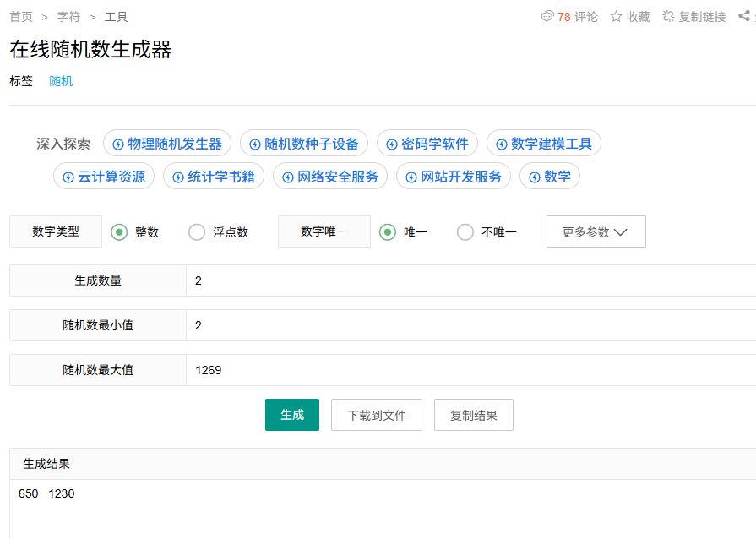Image resolution: width=756 pixels, height=539 pixels.
Task: Click the 复制结果 button
Action: (x=473, y=416)
